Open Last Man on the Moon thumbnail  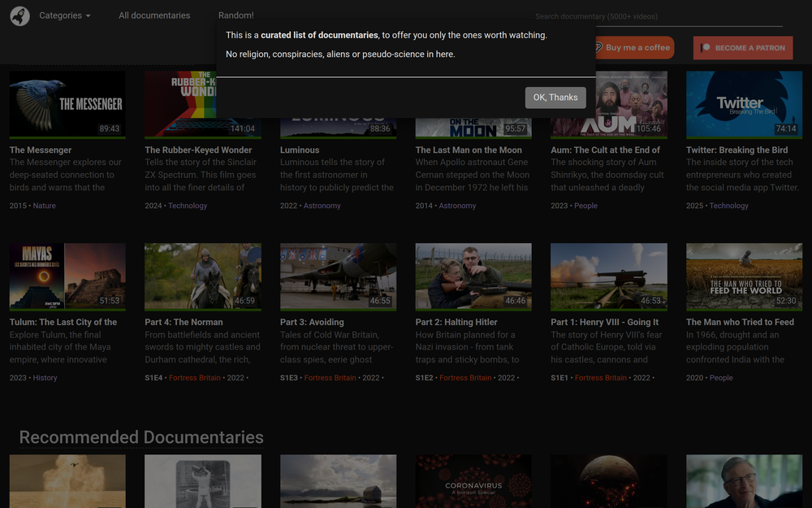473,128
